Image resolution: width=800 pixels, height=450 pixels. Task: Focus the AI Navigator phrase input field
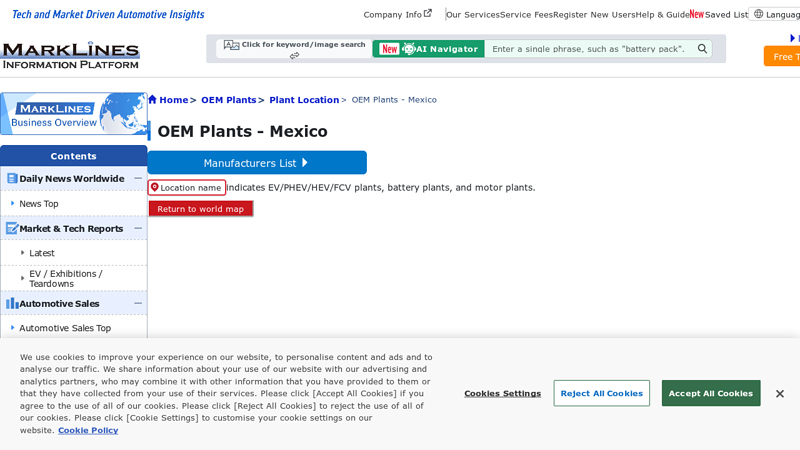589,48
